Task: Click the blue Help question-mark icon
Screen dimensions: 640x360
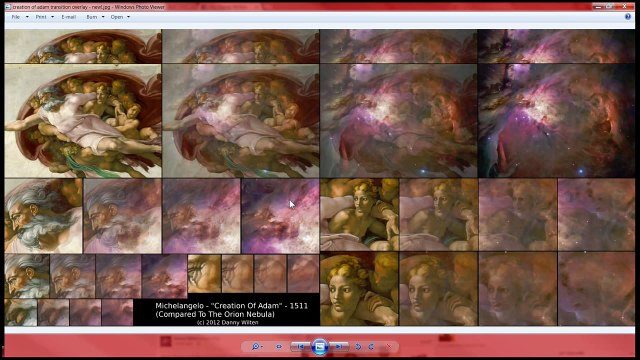Action: click(628, 17)
